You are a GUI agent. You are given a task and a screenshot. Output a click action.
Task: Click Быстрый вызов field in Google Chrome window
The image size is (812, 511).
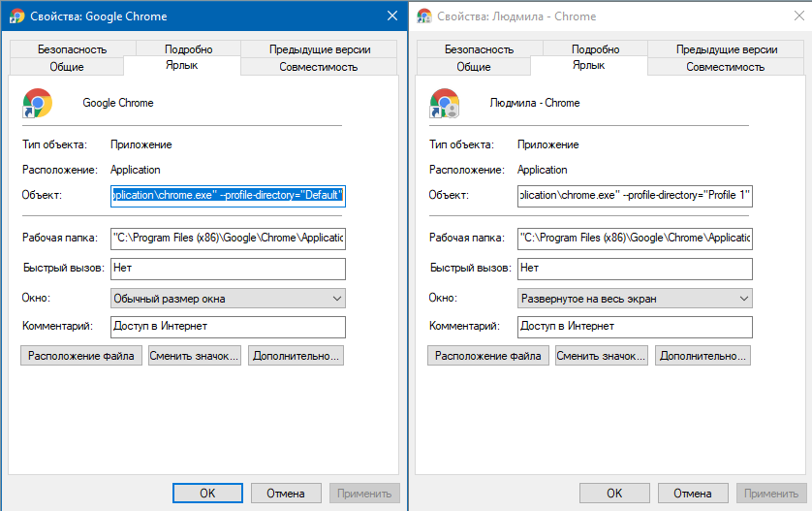[x=228, y=269]
